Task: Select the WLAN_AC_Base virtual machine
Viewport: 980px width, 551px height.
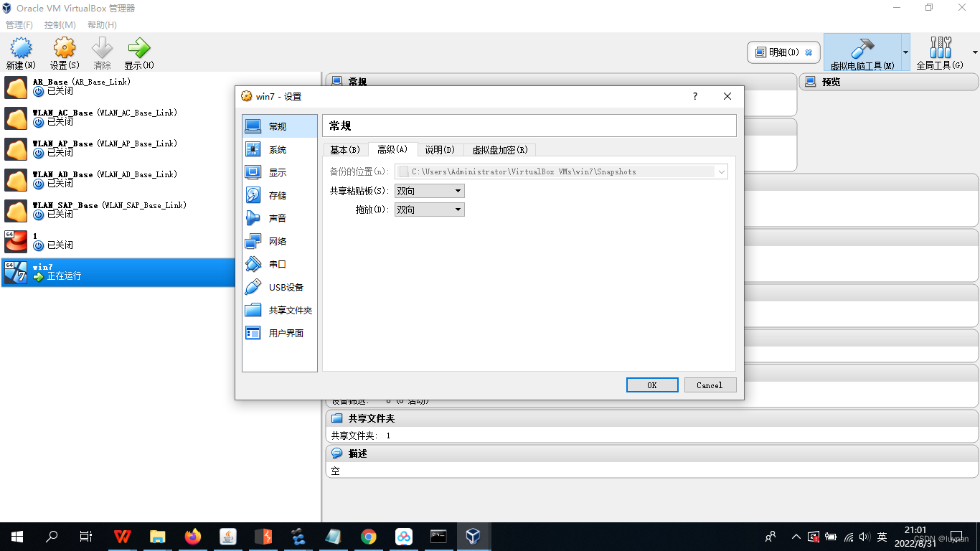Action: click(161, 118)
